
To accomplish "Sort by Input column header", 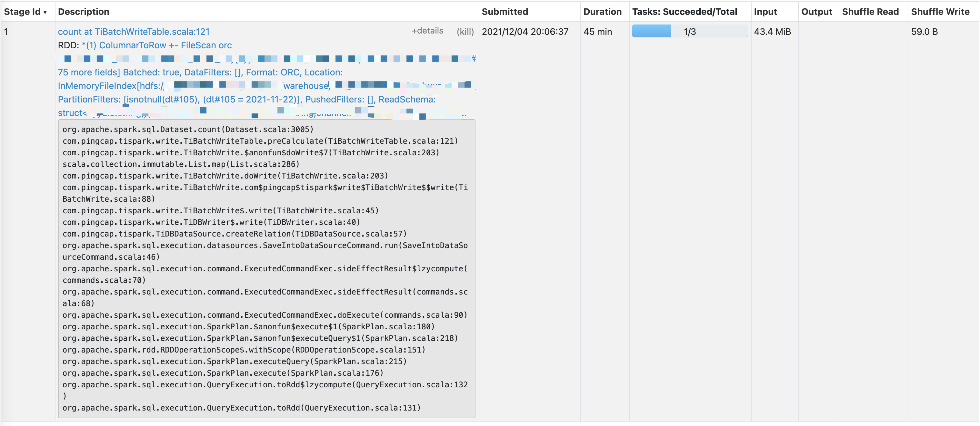I will click(x=765, y=12).
